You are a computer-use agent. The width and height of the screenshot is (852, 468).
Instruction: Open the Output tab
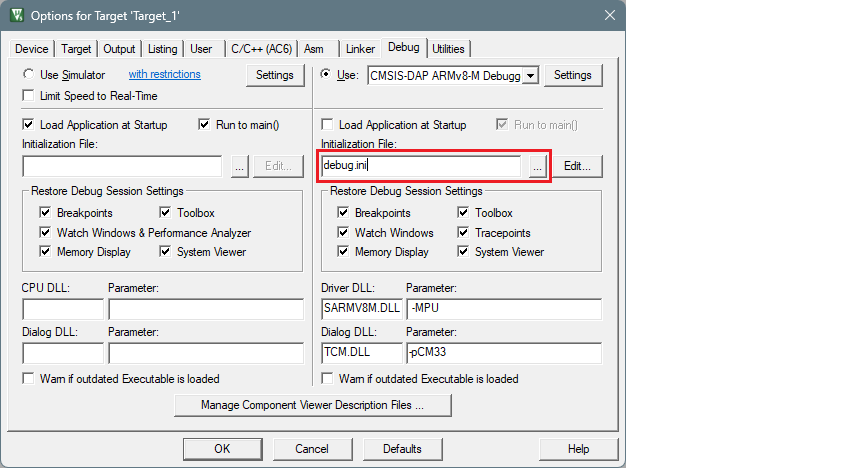(x=119, y=49)
